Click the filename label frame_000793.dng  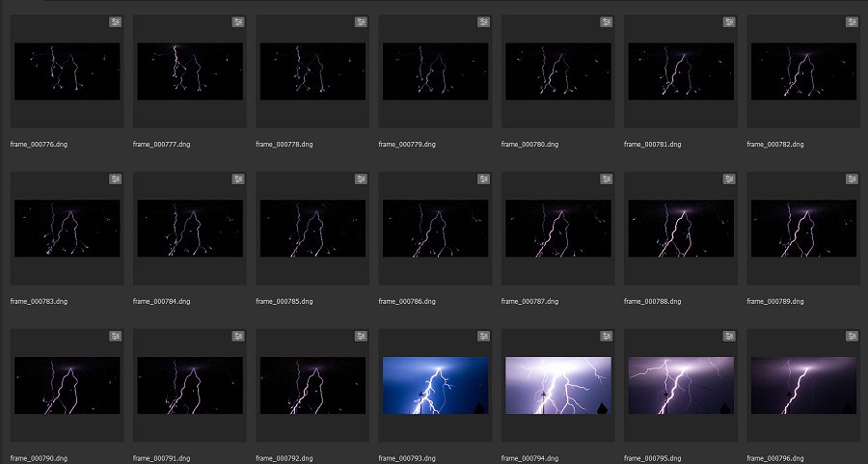click(407, 458)
